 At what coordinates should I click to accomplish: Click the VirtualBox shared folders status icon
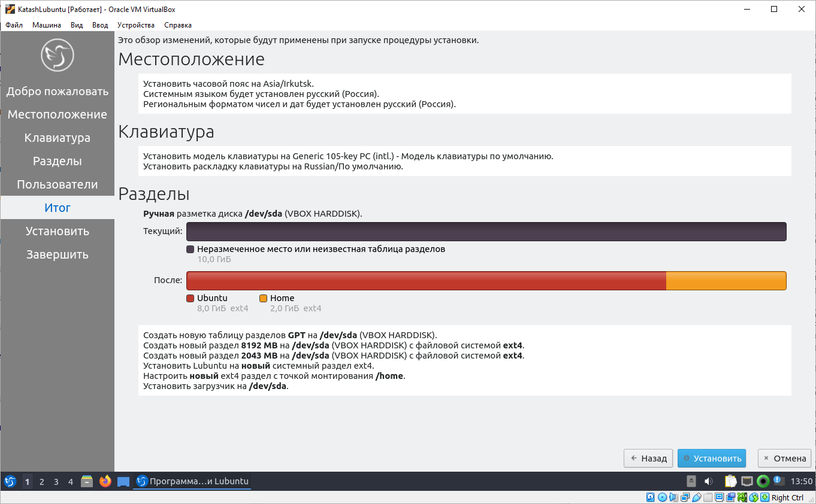[x=708, y=497]
